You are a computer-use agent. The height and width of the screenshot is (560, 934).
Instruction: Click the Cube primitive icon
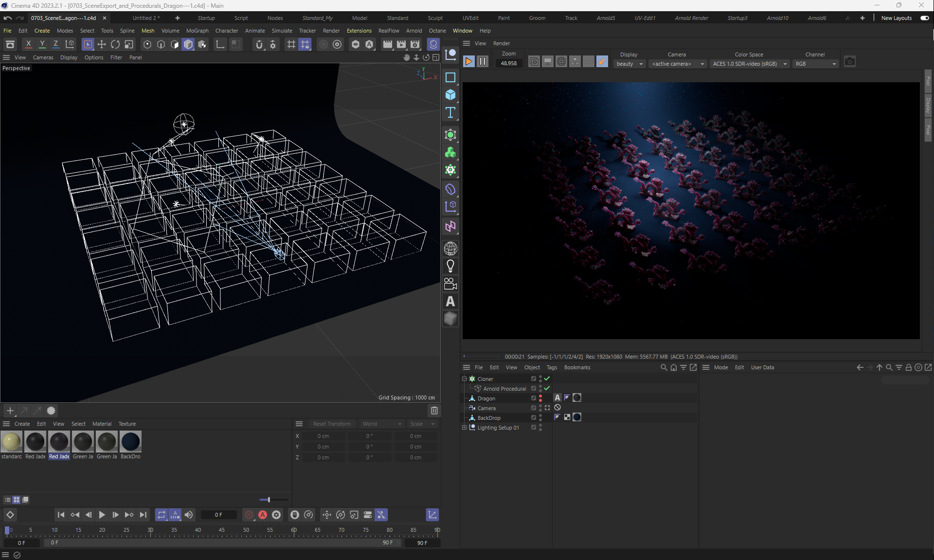[450, 95]
